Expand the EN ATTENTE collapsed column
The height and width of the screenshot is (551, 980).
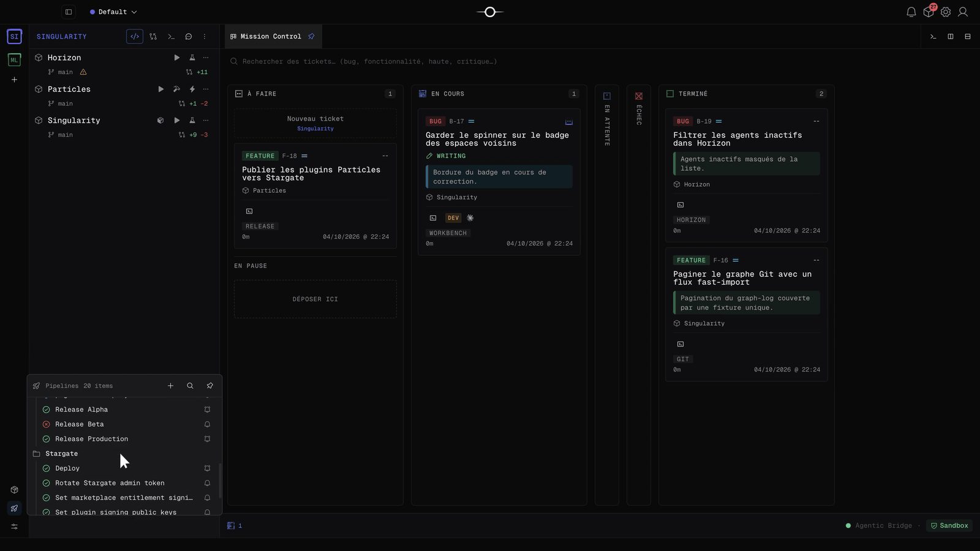pos(607,295)
